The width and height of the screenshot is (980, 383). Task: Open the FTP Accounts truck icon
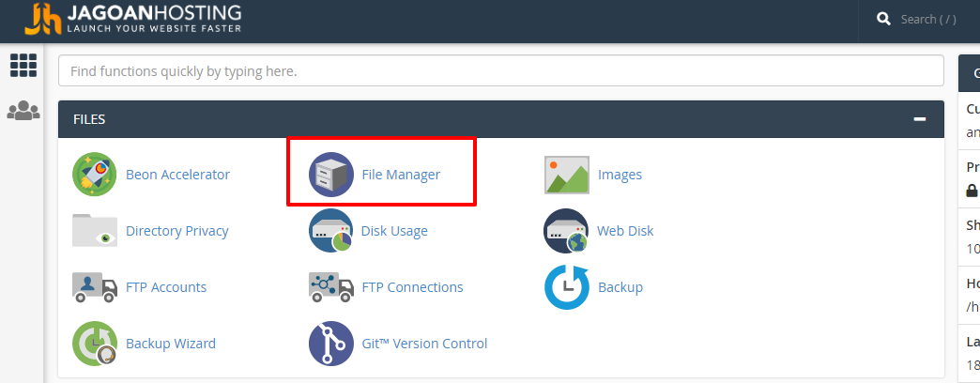point(95,287)
